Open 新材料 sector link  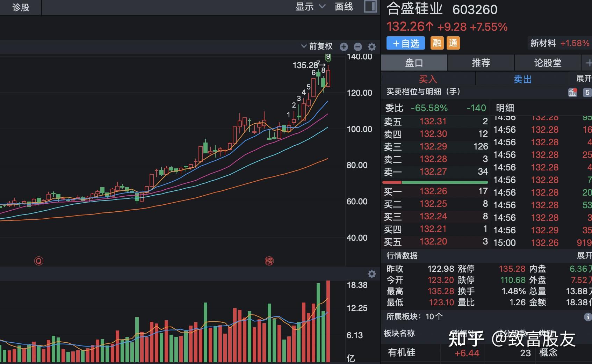tap(560, 43)
